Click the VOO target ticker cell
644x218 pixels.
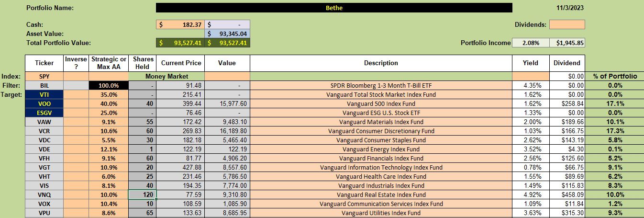[44, 103]
